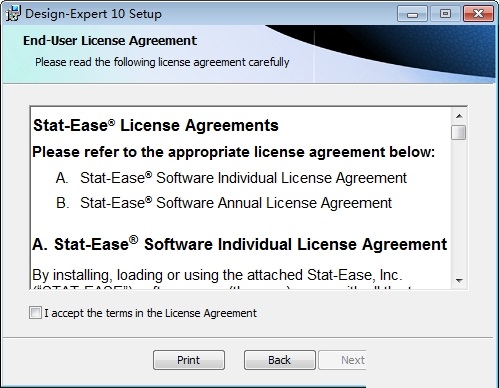
Task: Click the license agreement scrollbar thumb
Action: pyautogui.click(x=459, y=132)
